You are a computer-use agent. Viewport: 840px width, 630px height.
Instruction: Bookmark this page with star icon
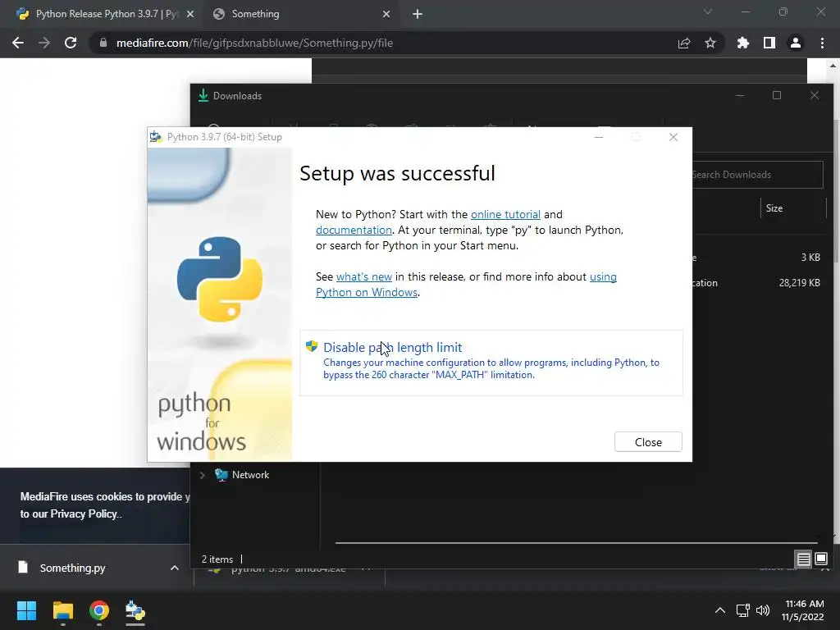click(x=710, y=43)
